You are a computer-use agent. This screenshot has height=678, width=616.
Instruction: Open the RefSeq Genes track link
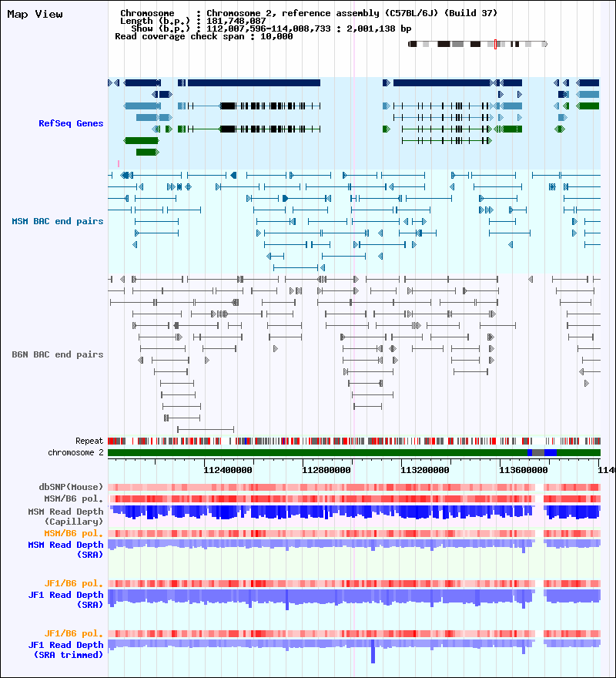click(x=71, y=123)
